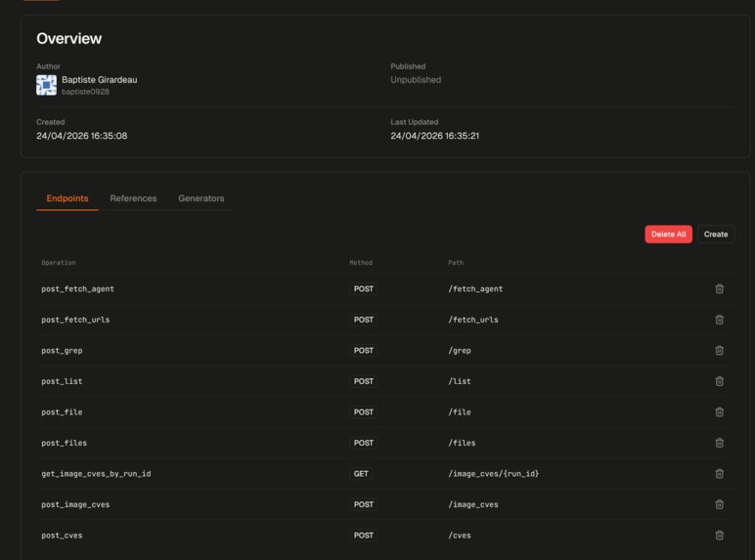This screenshot has height=560, width=755.
Task: Click the author avatar of Baptiste Girardeau
Action: (x=46, y=85)
